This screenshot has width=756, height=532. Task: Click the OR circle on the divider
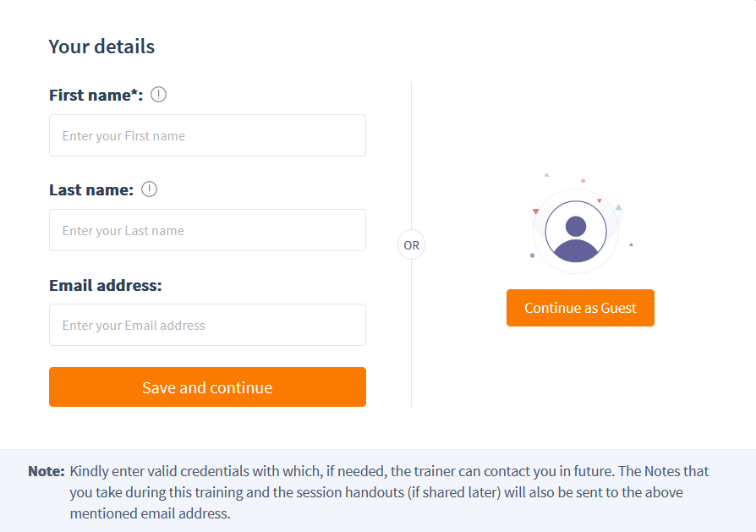click(x=411, y=245)
